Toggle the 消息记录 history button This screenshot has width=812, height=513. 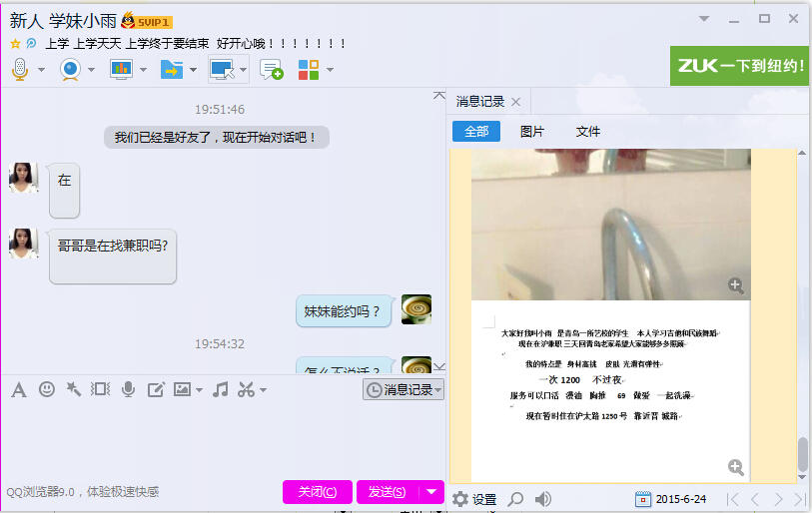(403, 390)
